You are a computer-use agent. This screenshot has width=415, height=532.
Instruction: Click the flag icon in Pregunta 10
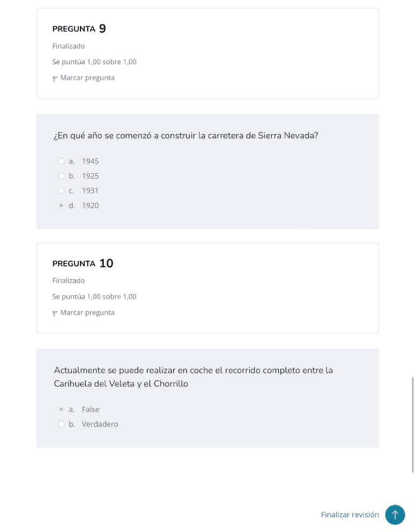(55, 313)
